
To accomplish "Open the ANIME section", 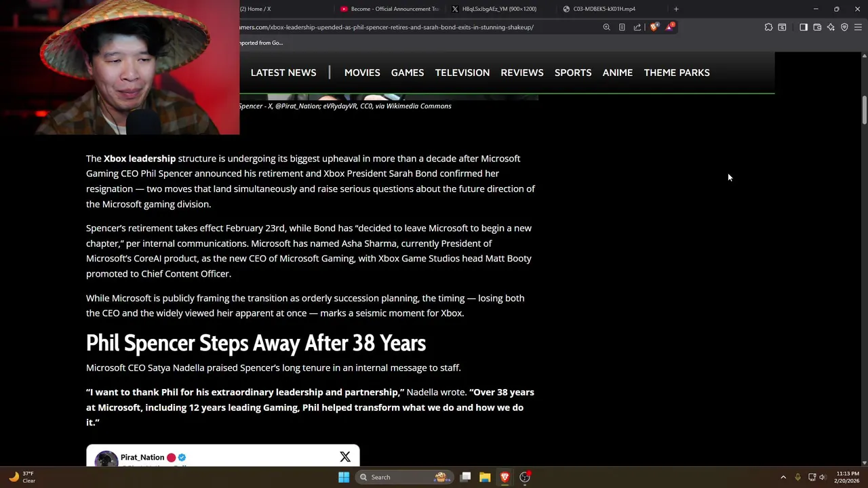I will 618,73.
